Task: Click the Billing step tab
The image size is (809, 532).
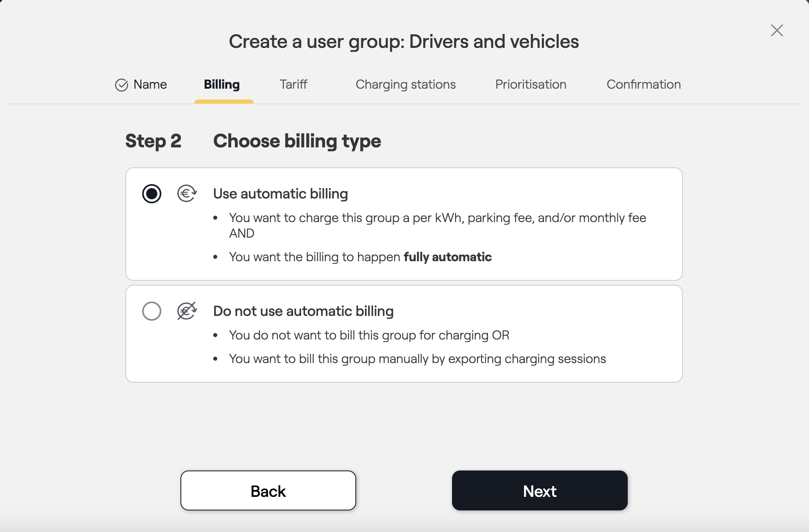Action: pyautogui.click(x=222, y=85)
